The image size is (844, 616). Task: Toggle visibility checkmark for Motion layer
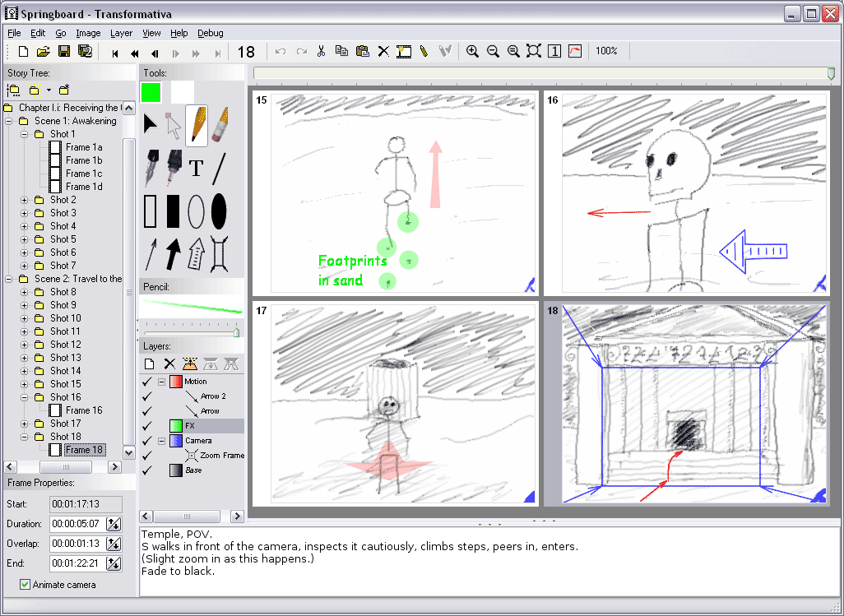(146, 382)
